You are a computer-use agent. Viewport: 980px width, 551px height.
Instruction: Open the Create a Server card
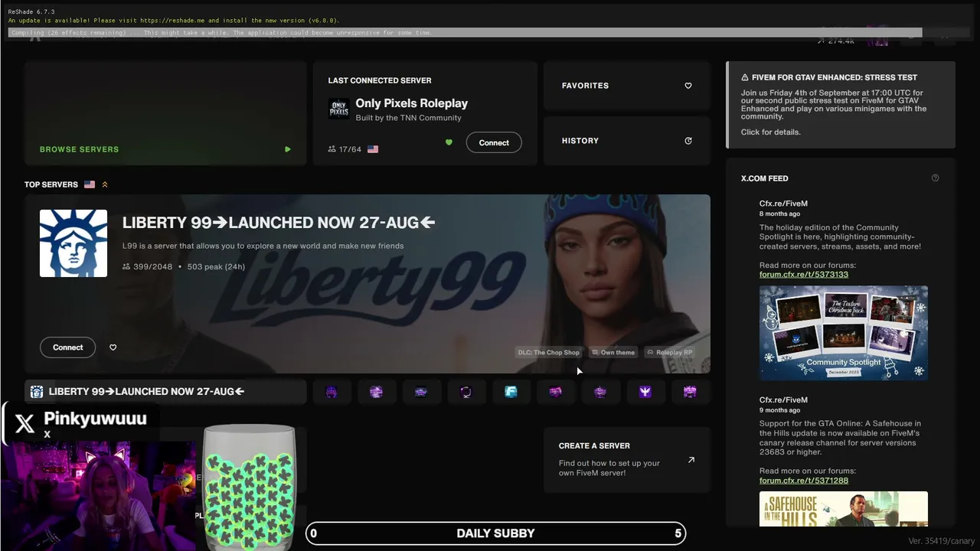point(627,460)
